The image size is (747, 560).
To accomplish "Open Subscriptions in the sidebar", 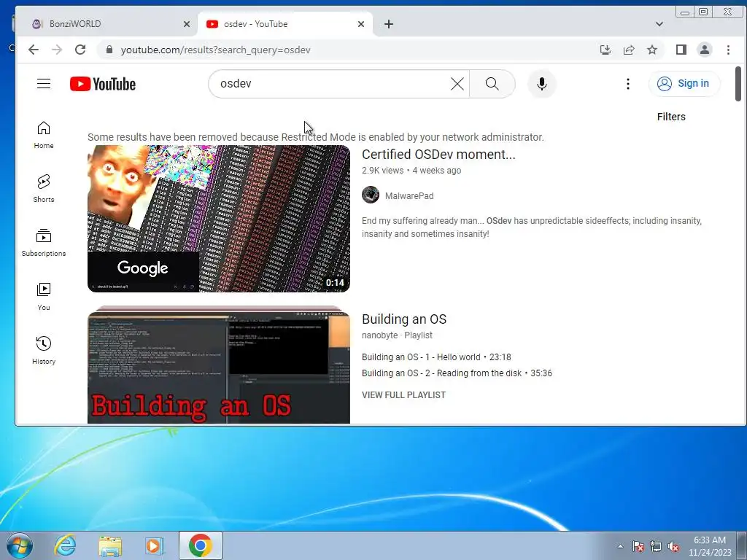I will click(x=44, y=242).
